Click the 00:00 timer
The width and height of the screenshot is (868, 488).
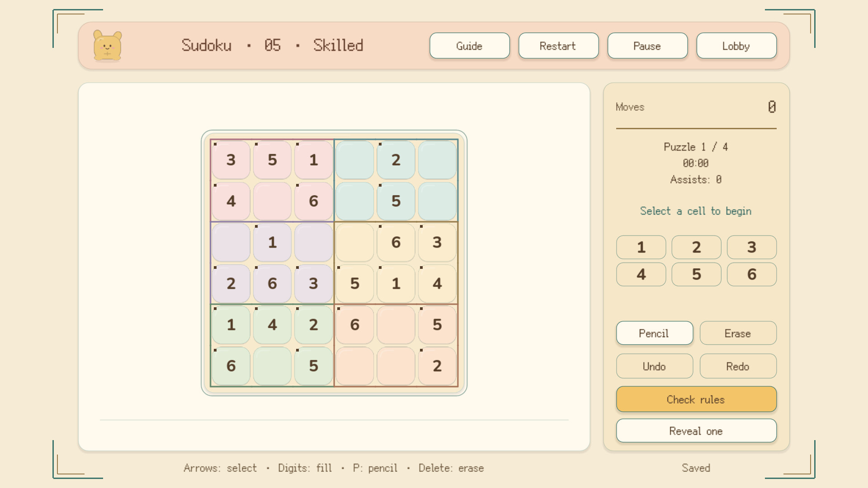click(696, 163)
